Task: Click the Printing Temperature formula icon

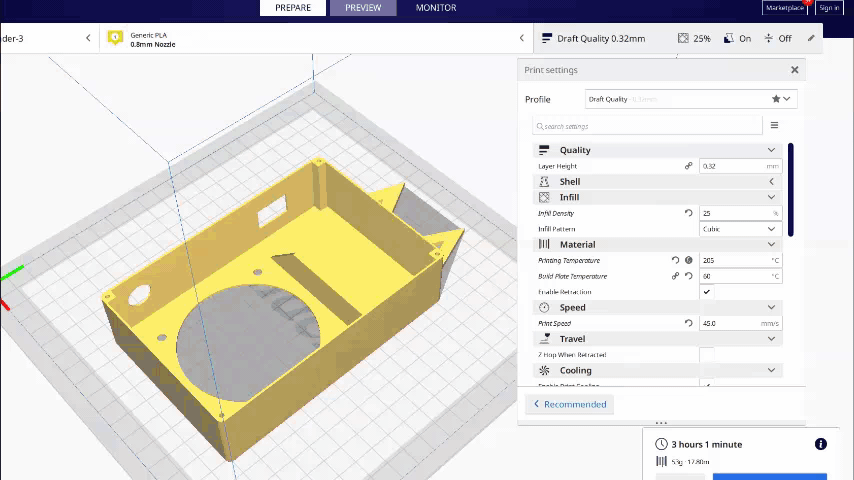Action: click(x=688, y=260)
